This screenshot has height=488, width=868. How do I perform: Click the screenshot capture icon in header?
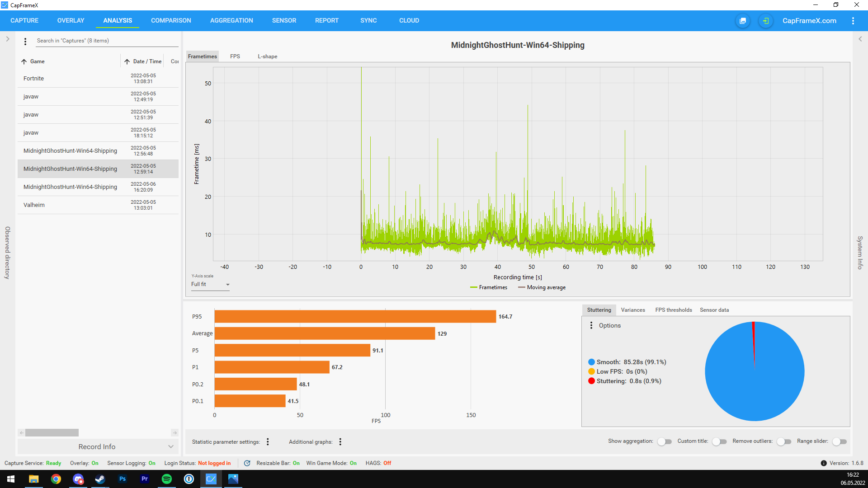(x=743, y=21)
